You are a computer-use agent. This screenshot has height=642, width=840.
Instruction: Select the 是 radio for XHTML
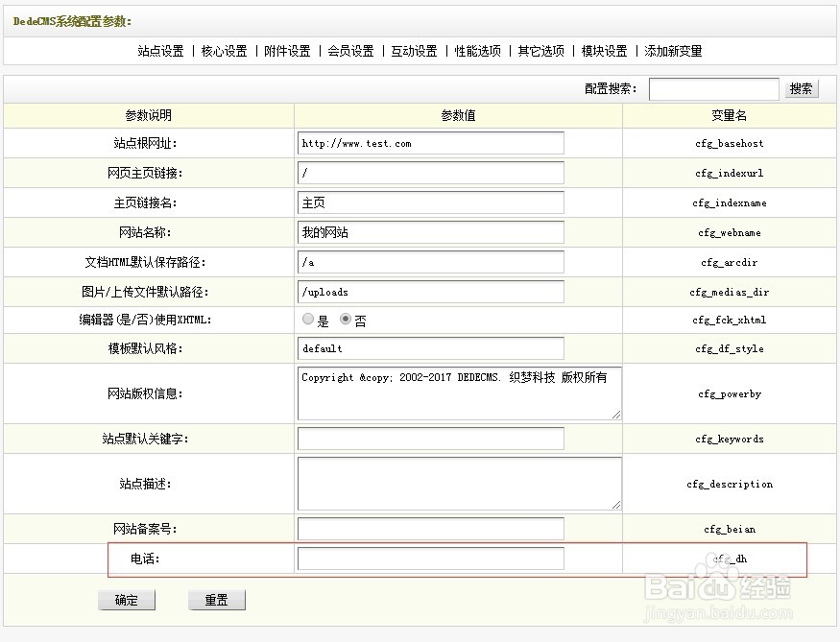point(308,320)
